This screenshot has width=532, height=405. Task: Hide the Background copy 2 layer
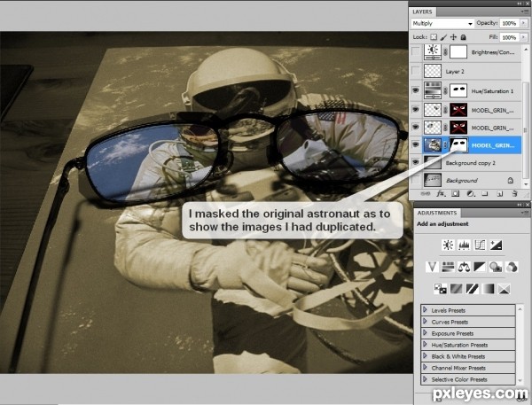coord(415,162)
